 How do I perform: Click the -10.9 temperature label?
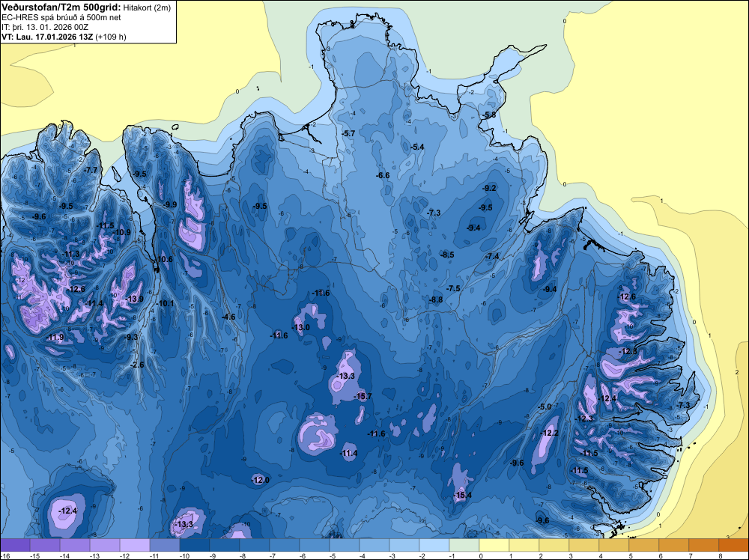(x=122, y=233)
